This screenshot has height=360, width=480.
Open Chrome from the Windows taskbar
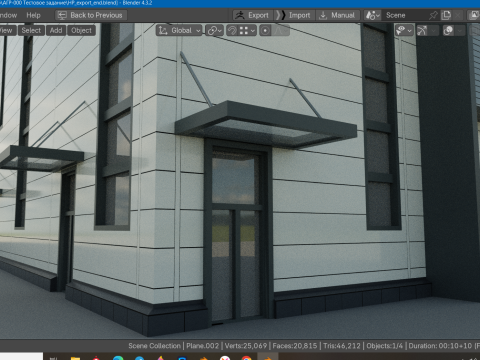(246, 358)
